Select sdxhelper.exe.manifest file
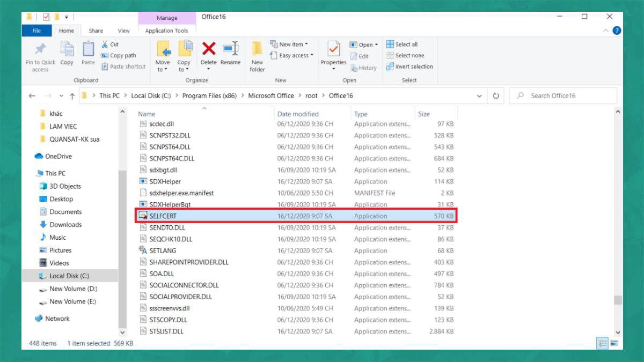 tap(296, 193)
